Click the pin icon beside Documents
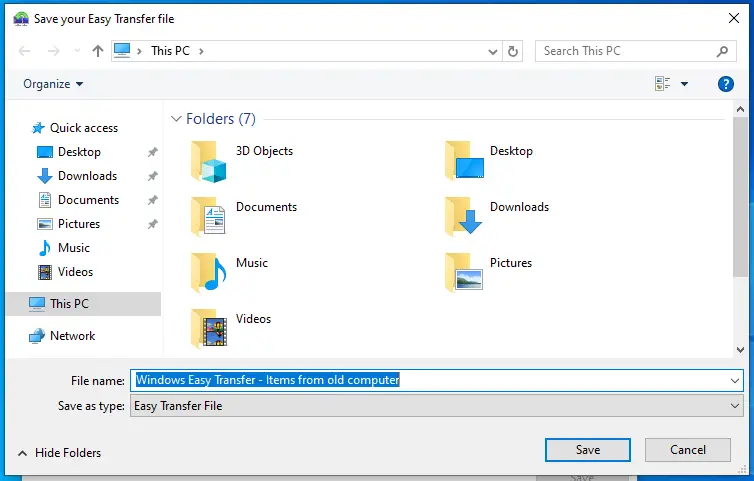Image resolution: width=754 pixels, height=481 pixels. 152,200
